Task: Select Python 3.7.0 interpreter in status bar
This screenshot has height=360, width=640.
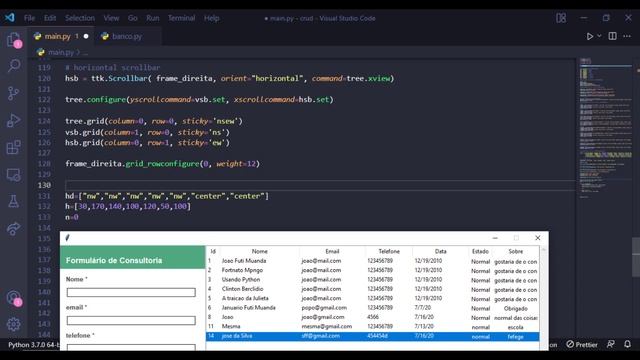Action: (33, 345)
